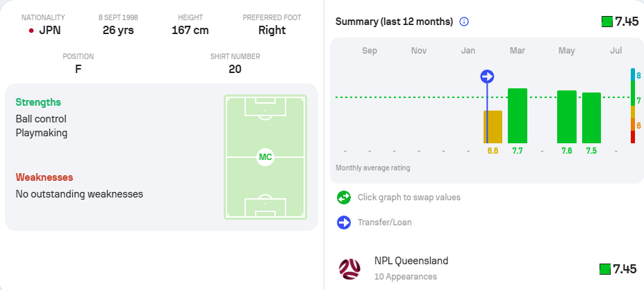Click the transfer arrow marker on the graph
This screenshot has width=644, height=290.
coord(487,76)
